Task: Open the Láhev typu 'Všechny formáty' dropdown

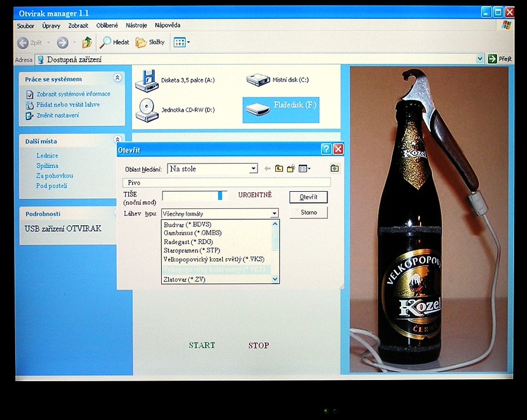Action: (274, 214)
